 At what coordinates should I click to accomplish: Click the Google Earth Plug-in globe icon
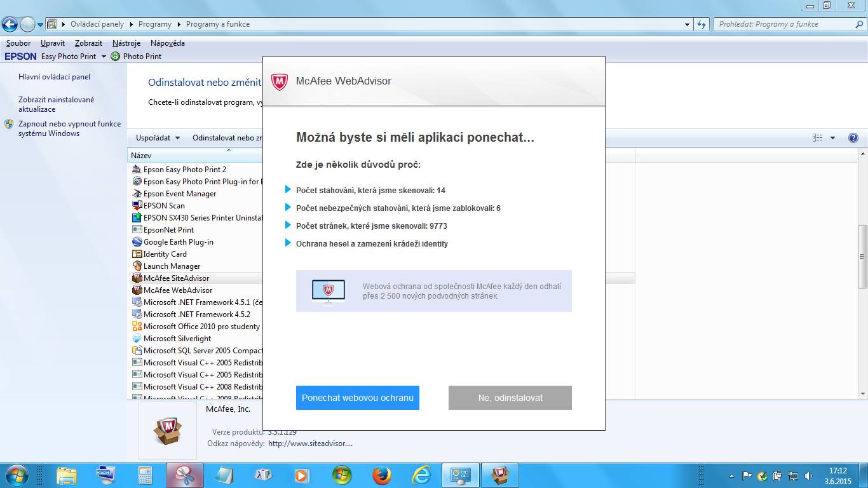point(137,242)
